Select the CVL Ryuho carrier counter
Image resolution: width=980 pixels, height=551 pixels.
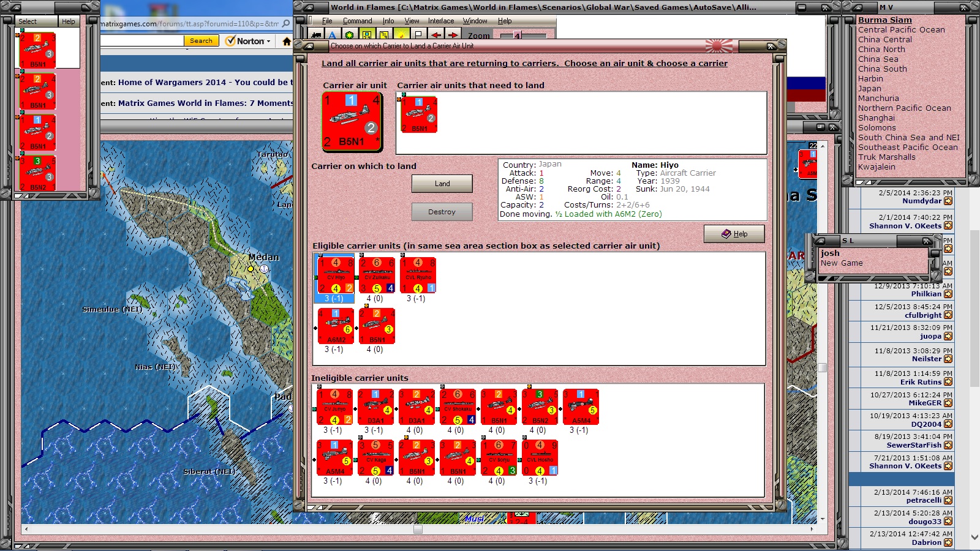point(418,275)
